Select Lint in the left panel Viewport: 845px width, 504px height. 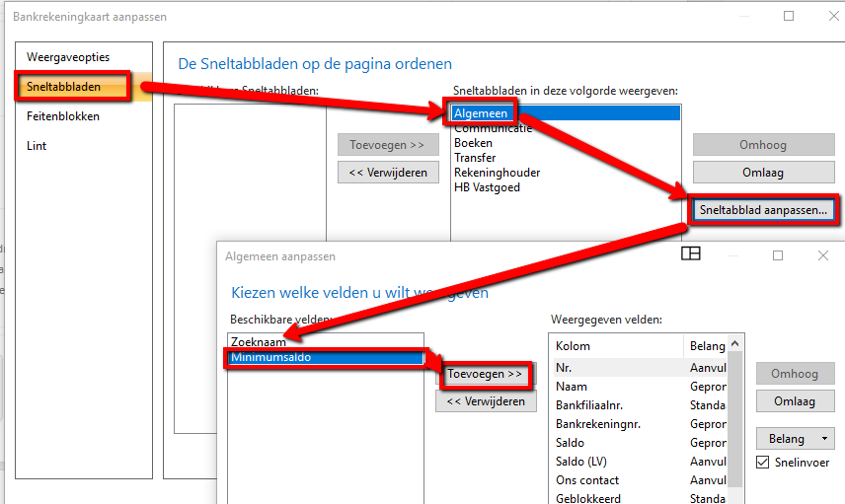pos(37,146)
